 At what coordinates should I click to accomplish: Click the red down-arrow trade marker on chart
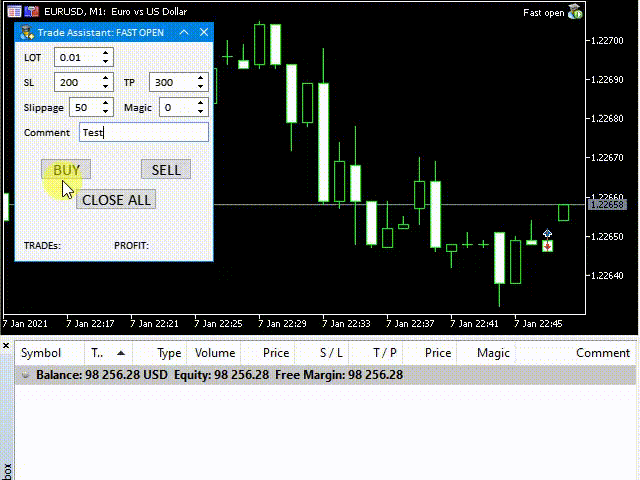pyautogui.click(x=547, y=246)
